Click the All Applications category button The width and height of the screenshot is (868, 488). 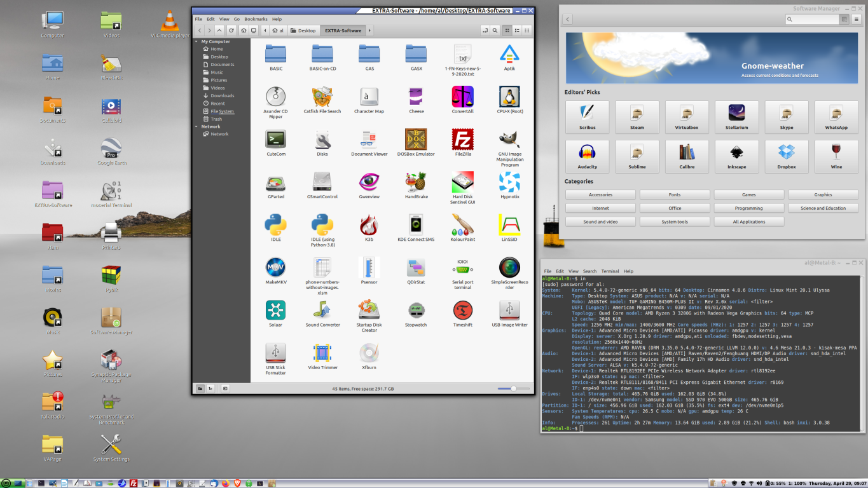point(749,222)
